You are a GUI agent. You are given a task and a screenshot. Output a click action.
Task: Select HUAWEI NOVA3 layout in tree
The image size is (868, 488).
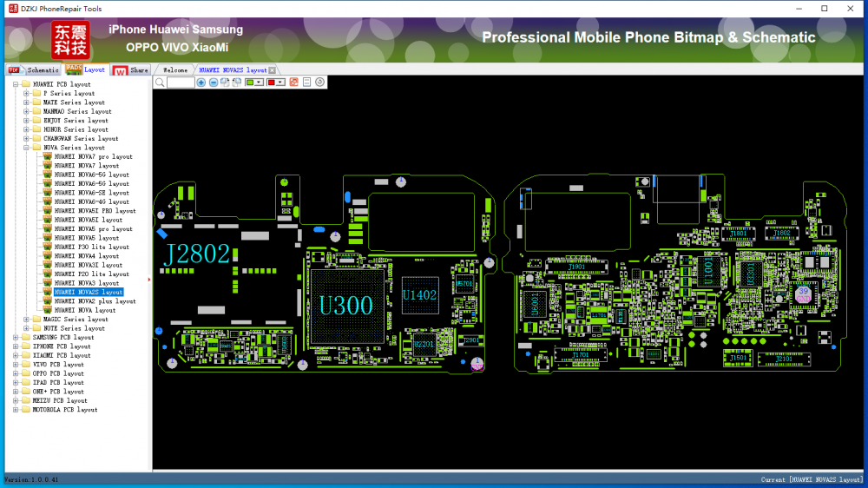[x=86, y=283]
